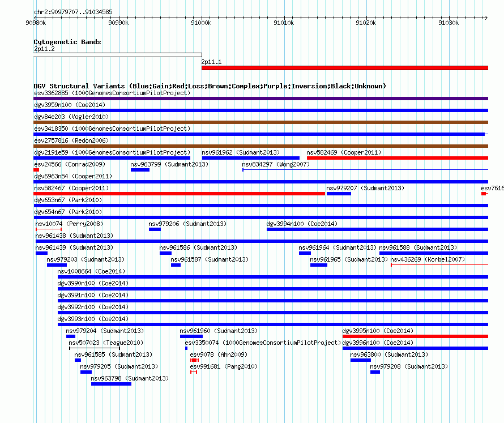Click the dgv2191e59 variant label
This screenshot has width=504, height=423.
pyautogui.click(x=112, y=152)
